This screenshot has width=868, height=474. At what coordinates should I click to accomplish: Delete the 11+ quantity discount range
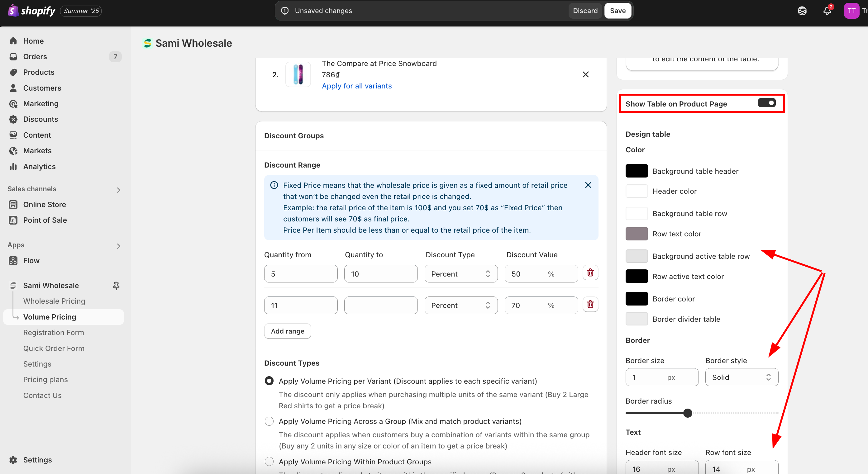tap(590, 305)
